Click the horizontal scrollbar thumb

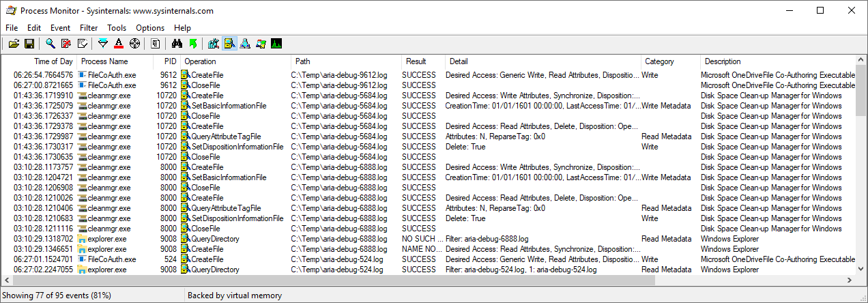(x=332, y=280)
